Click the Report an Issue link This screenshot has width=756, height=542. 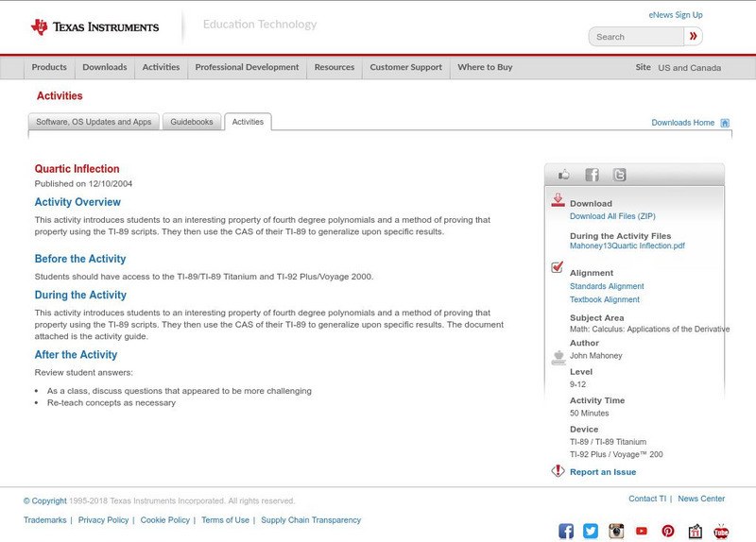(x=603, y=472)
